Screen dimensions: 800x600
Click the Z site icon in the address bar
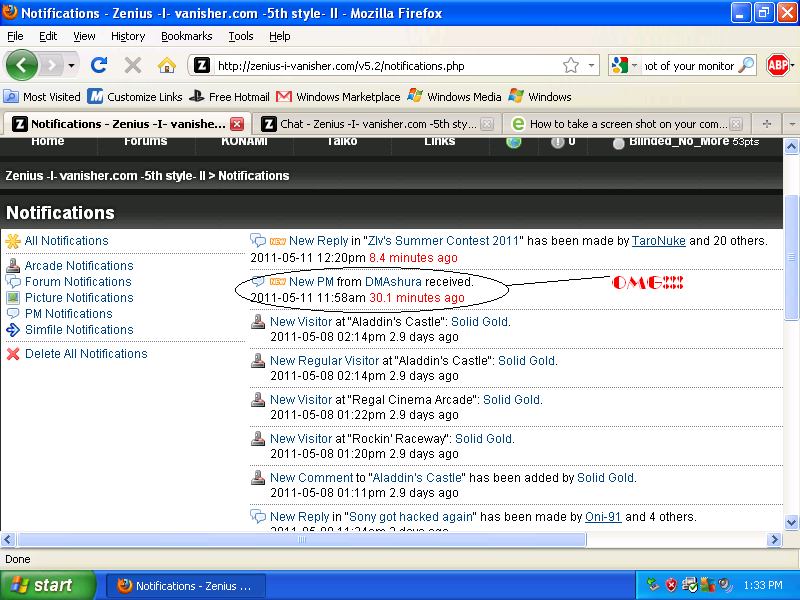[x=202, y=65]
